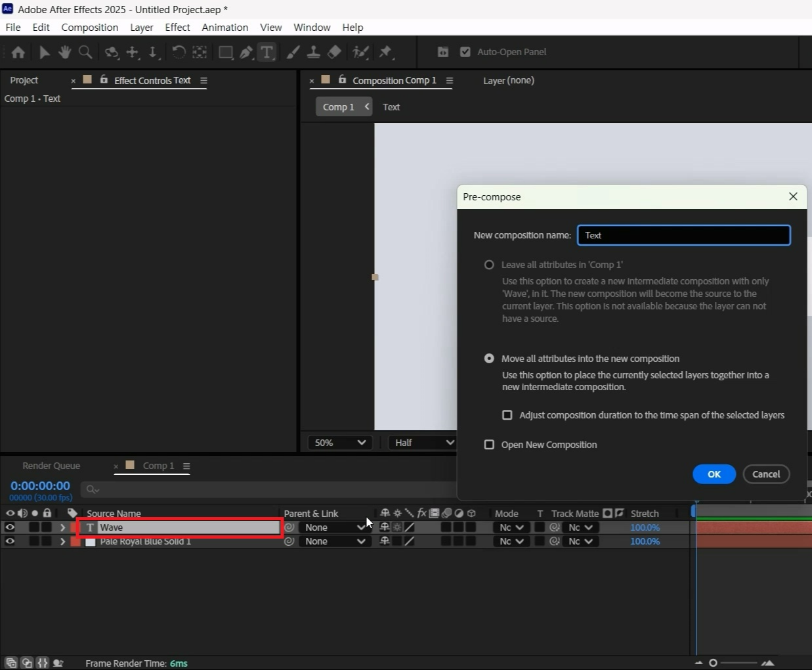Select the Orbit camera tool
The width and height of the screenshot is (812, 670).
[x=112, y=52]
